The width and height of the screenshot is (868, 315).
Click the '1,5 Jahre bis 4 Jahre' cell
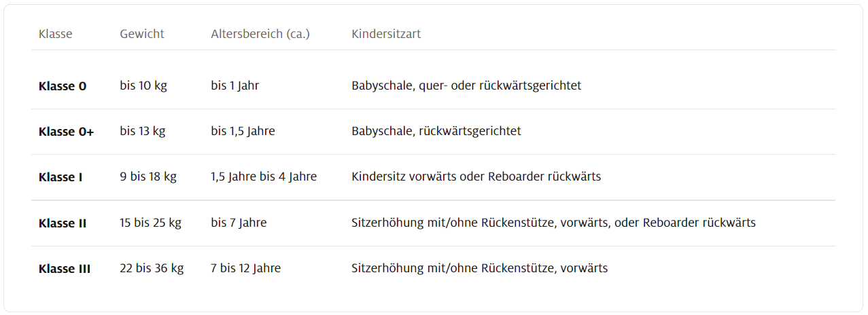(264, 177)
